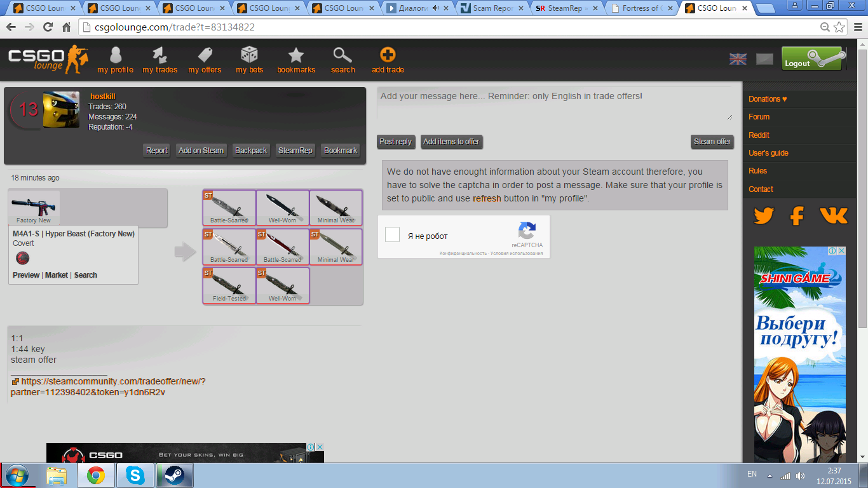Image resolution: width=868 pixels, height=488 pixels.
Task: Bookmark this trade with the Bookmark button
Action: pyautogui.click(x=341, y=151)
